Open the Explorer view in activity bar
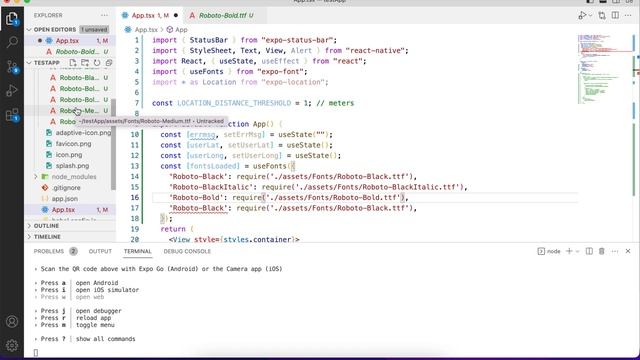This screenshot has height=360, width=640. click(x=12, y=19)
